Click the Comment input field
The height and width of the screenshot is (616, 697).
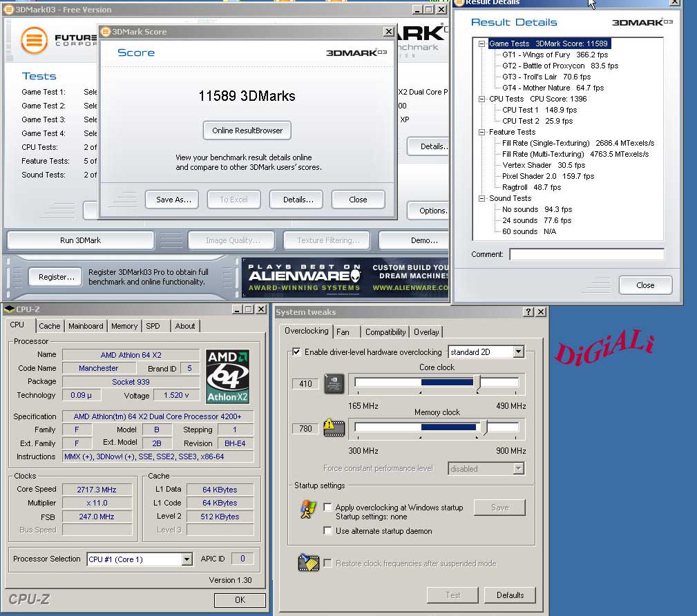coord(586,254)
